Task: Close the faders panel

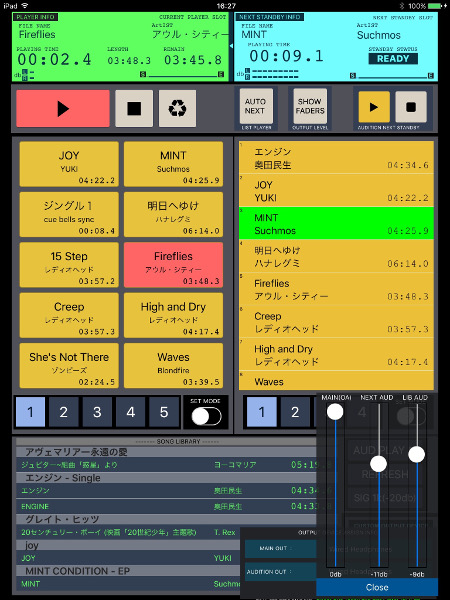Action: (x=377, y=587)
